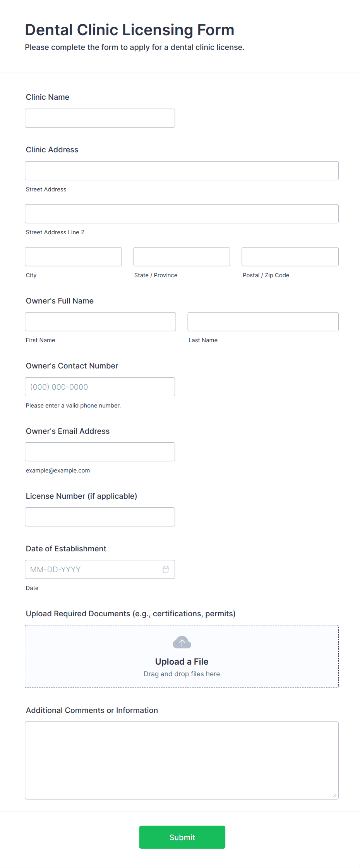Click the Street Address input
Image resolution: width=360 pixels, height=868 pixels.
point(182,171)
